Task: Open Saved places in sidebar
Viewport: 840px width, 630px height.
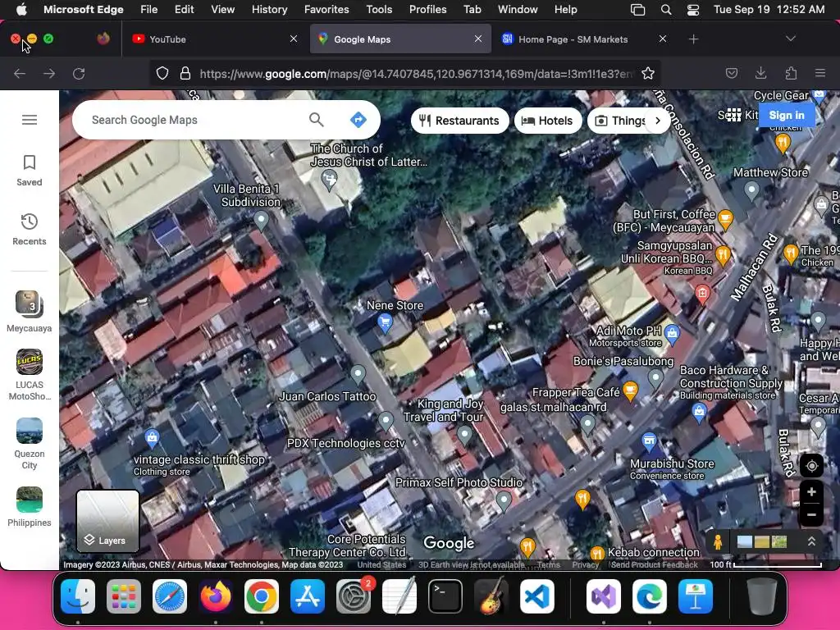Action: [30, 171]
